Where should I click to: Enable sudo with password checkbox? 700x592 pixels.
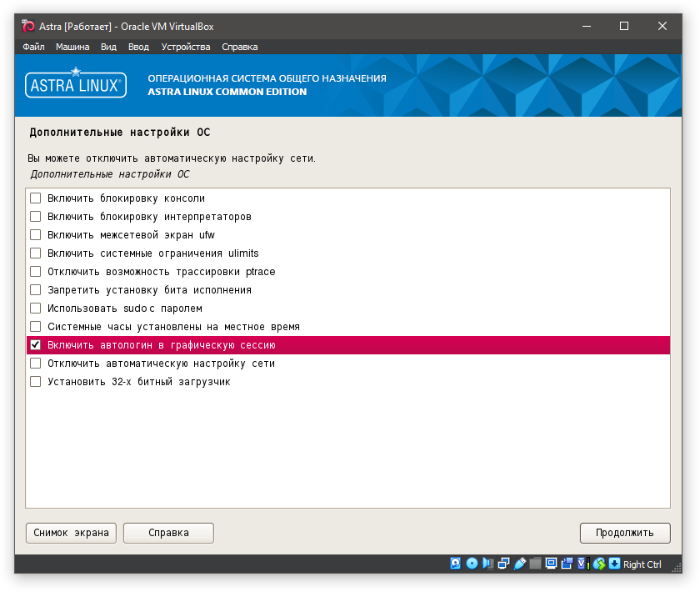[x=35, y=308]
